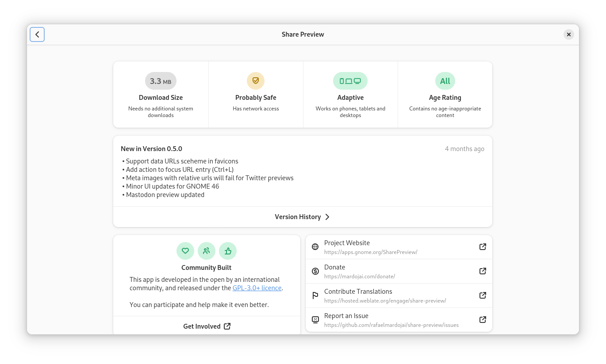606x364 pixels.
Task: Click the Probably Safe shield icon
Action: [x=256, y=81]
